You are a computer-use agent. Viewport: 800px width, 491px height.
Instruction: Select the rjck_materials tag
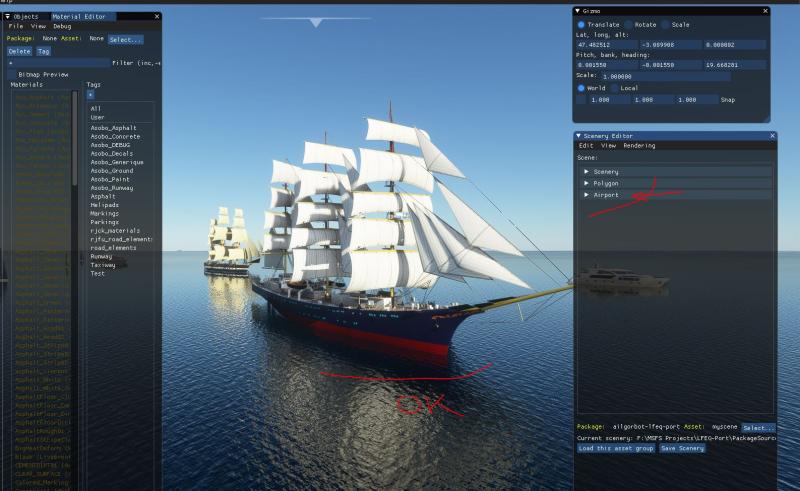(x=115, y=231)
